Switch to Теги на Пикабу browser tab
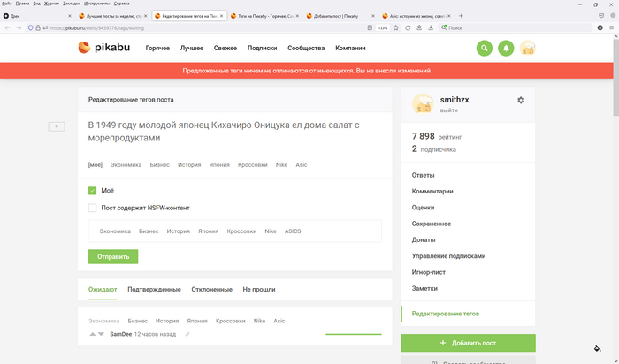The height and width of the screenshot is (364, 619). click(265, 16)
